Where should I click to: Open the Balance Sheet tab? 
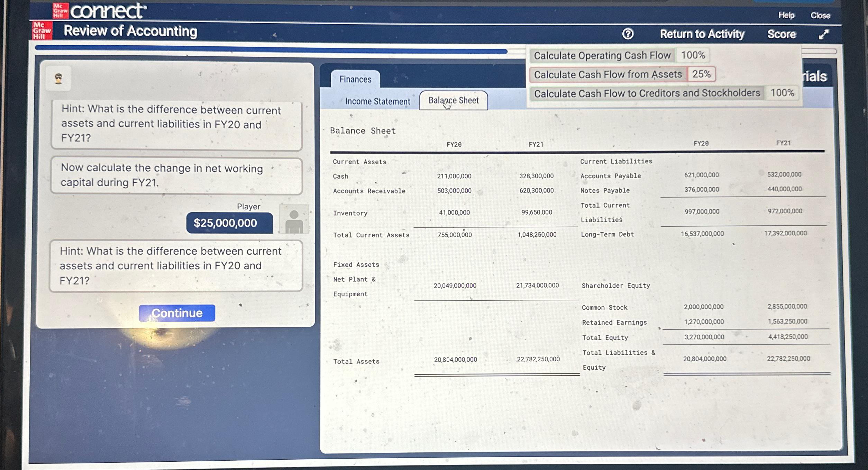(453, 100)
